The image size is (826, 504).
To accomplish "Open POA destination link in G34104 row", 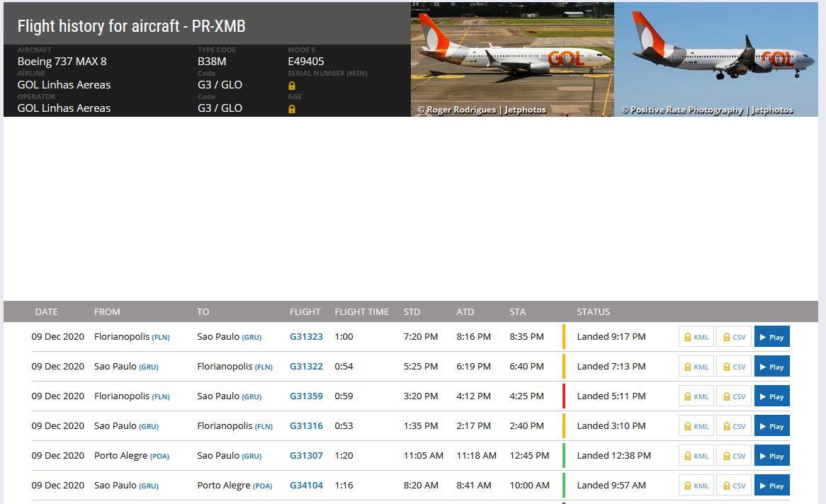I will pyautogui.click(x=262, y=486).
